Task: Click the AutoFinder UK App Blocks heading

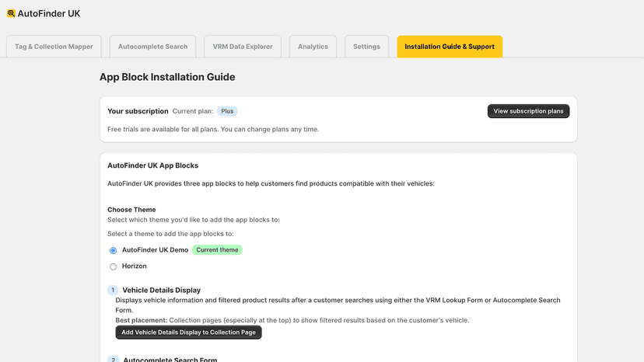Action: [152, 165]
